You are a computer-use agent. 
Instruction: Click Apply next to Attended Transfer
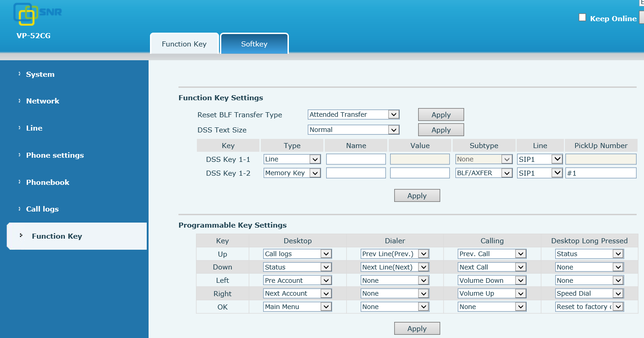pos(441,115)
